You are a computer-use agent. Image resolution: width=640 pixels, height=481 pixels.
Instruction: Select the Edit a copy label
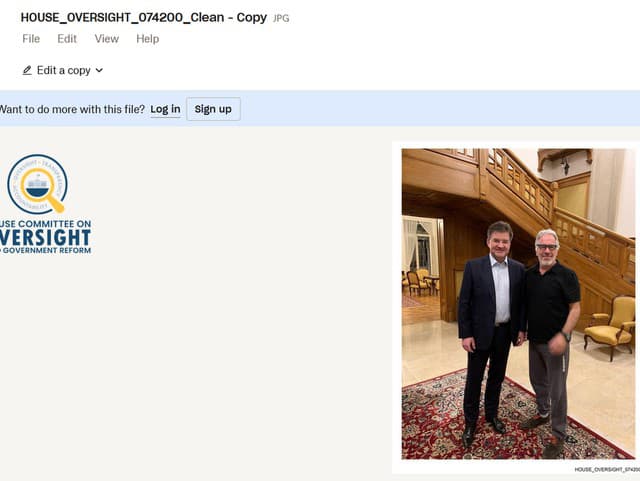click(x=64, y=70)
